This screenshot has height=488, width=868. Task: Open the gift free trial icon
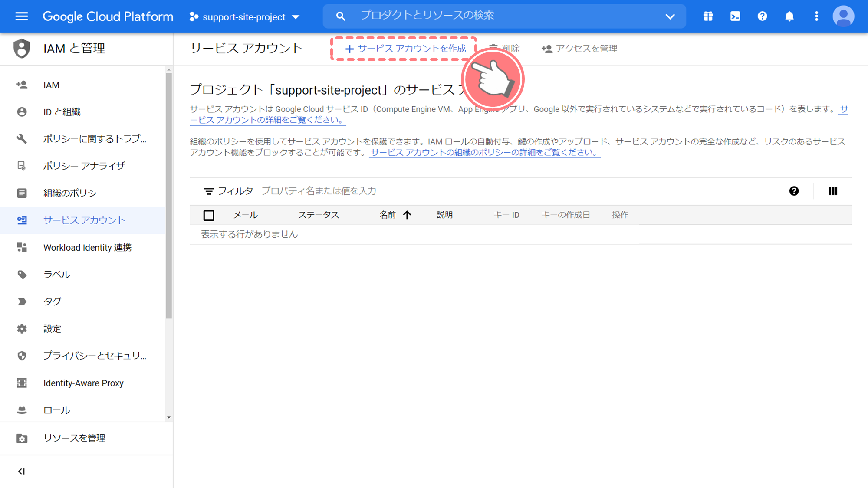(x=708, y=16)
